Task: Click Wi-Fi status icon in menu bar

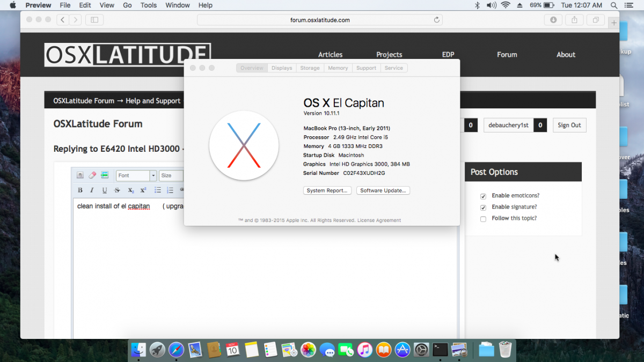Action: tap(505, 5)
